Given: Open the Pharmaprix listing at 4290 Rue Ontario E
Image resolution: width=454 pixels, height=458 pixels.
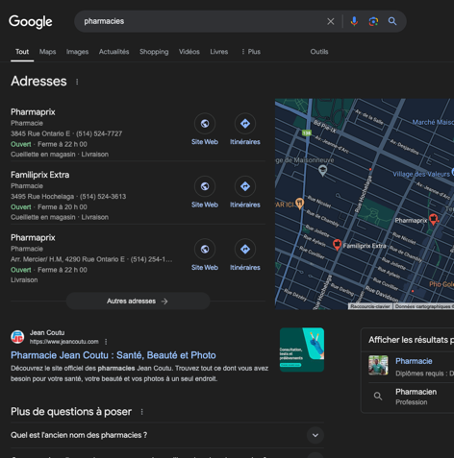Looking at the screenshot, I should click(33, 238).
